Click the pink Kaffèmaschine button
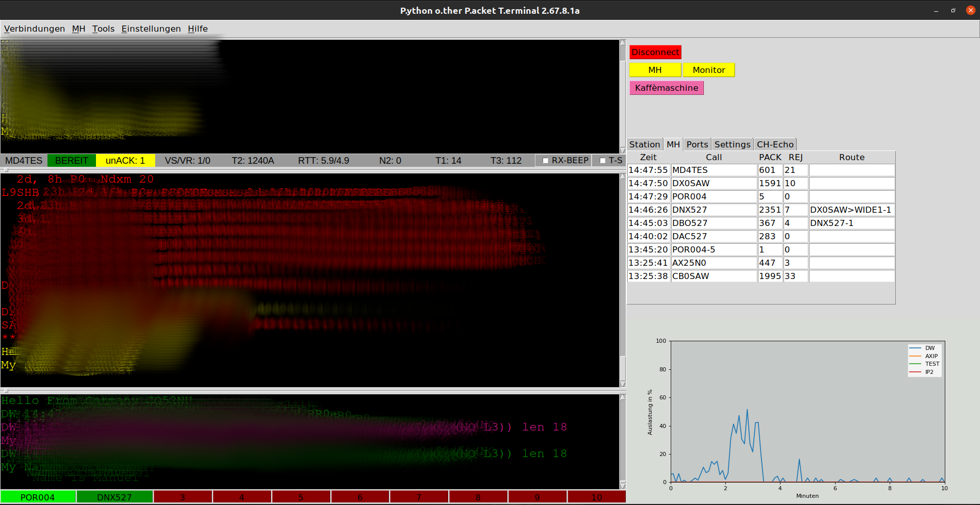Image resolution: width=980 pixels, height=505 pixels. pyautogui.click(x=667, y=88)
